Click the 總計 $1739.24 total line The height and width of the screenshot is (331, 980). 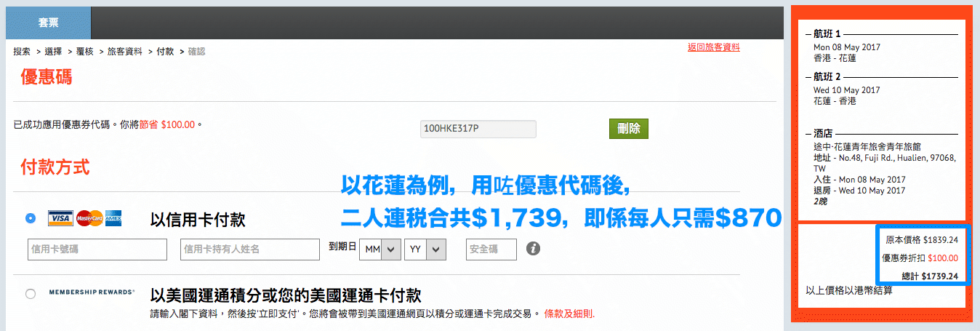(x=929, y=276)
